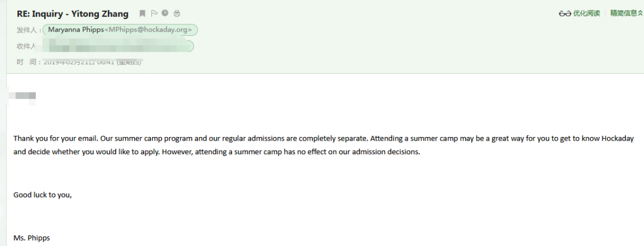Screen dimensions: 644x246
Task: Set a reminder using the clock icon
Action: 165,13
